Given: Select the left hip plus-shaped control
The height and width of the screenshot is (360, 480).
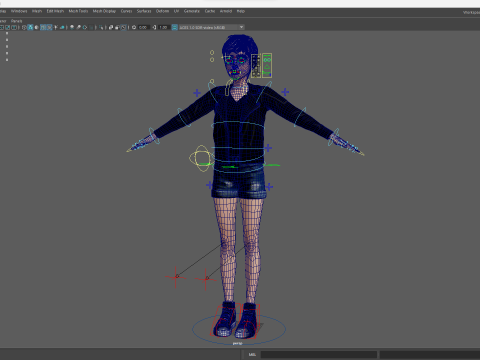Looking at the screenshot, I should click(x=209, y=185).
